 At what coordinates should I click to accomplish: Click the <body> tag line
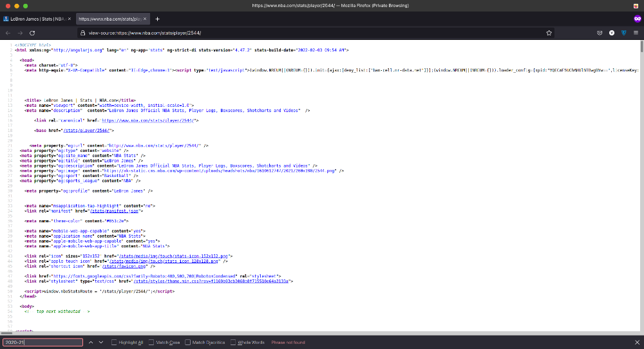tap(26, 307)
